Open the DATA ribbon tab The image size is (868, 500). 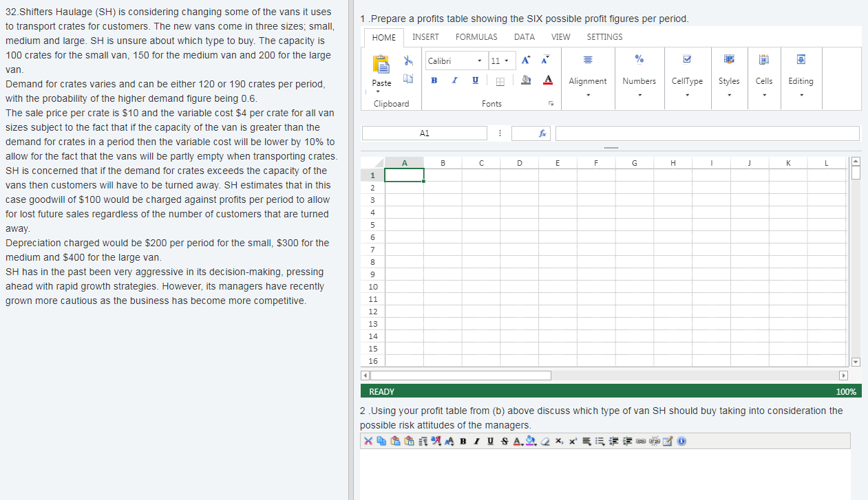click(x=524, y=37)
